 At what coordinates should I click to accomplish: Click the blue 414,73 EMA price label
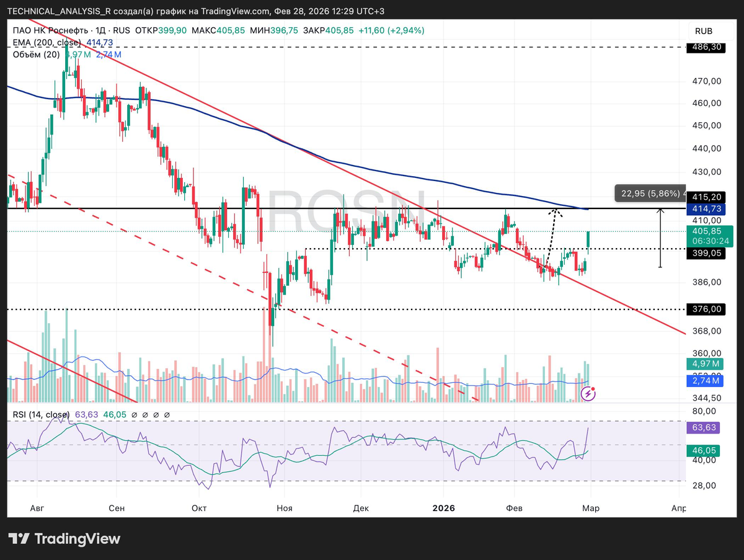[x=706, y=208]
